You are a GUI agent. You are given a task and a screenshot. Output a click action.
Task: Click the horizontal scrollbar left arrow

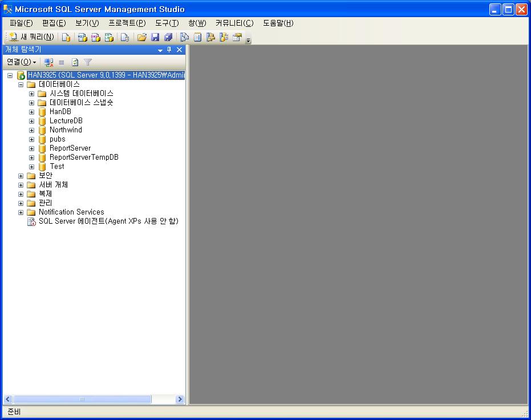[x=8, y=399]
